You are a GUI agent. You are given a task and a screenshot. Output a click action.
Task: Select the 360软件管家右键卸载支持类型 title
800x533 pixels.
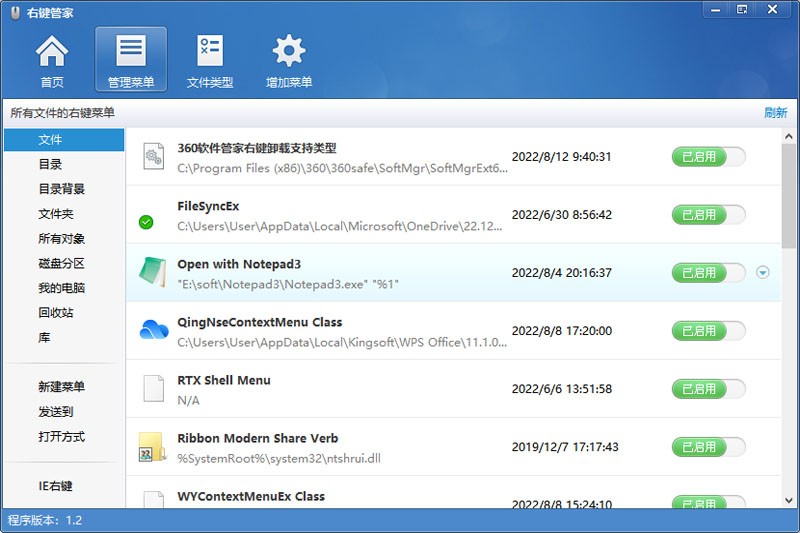[257, 148]
